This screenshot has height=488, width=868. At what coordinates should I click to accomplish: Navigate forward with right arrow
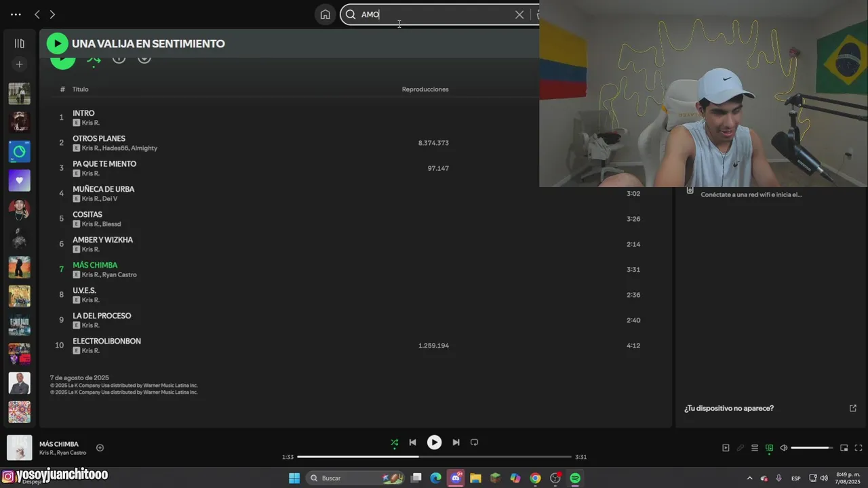pos(52,14)
